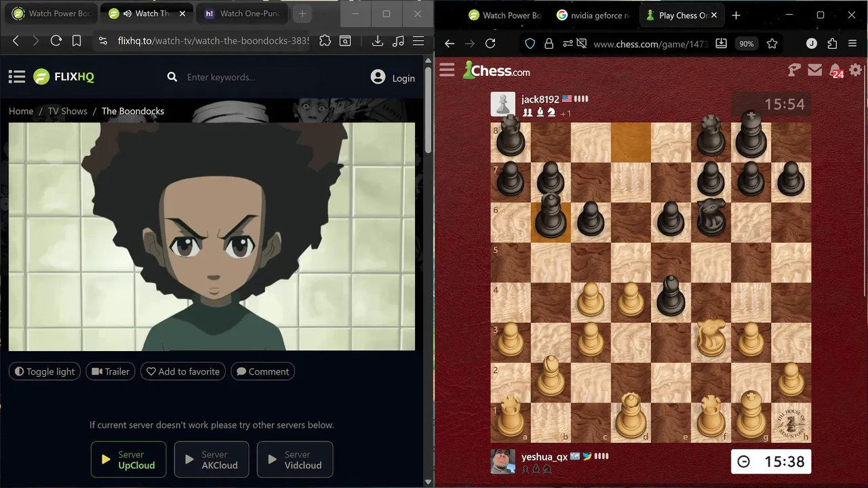This screenshot has height=488, width=868.
Task: Open a new tab in left browser
Action: [302, 14]
